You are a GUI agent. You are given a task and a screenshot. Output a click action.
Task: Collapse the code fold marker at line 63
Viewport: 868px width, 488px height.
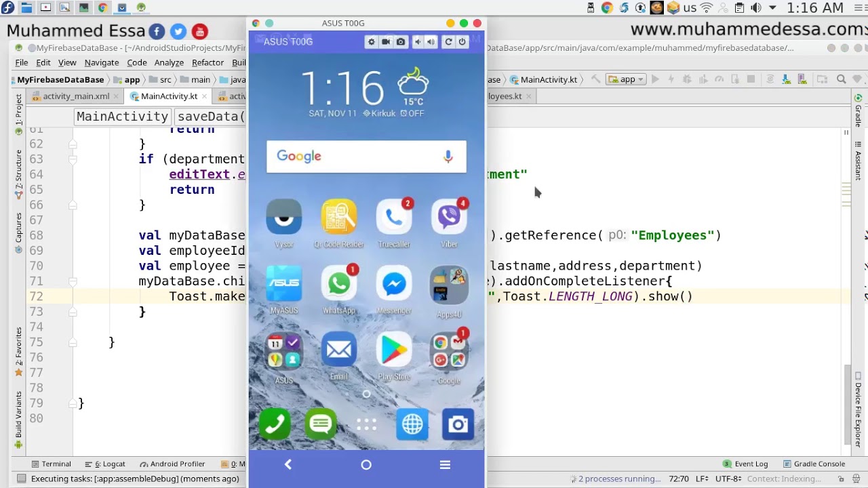pos(73,159)
